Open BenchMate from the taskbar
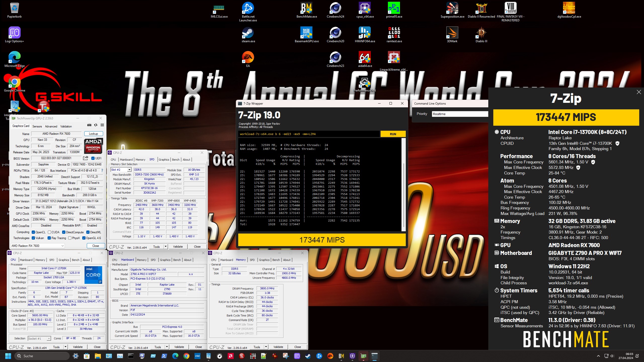 [x=341, y=356]
